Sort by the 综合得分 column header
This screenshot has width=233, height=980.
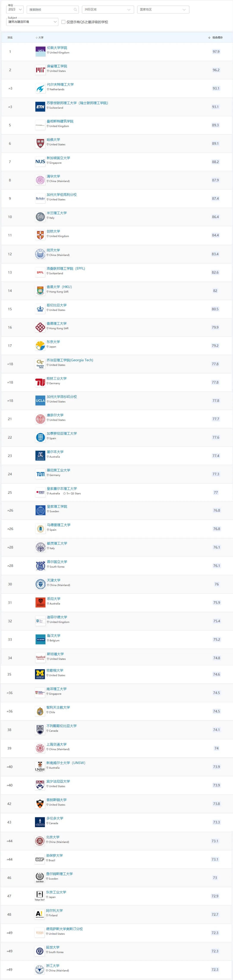pyautogui.click(x=216, y=38)
